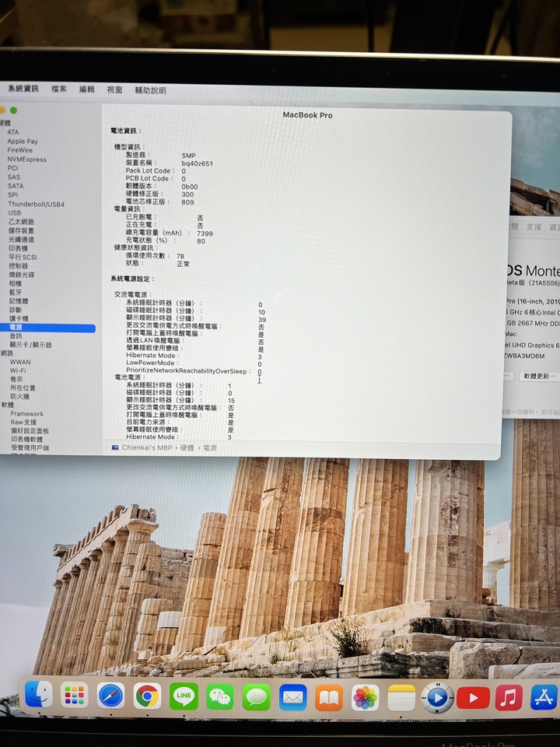Select FireWire in the sidebar
The height and width of the screenshot is (747, 560).
(x=20, y=150)
